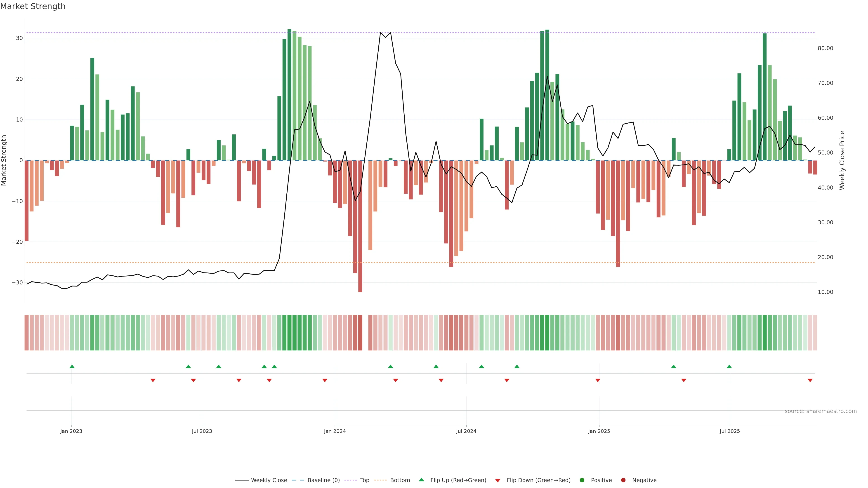Viewport: 868px width, 488px height.
Task: Click the 80.00 price axis tick label
Action: point(825,48)
